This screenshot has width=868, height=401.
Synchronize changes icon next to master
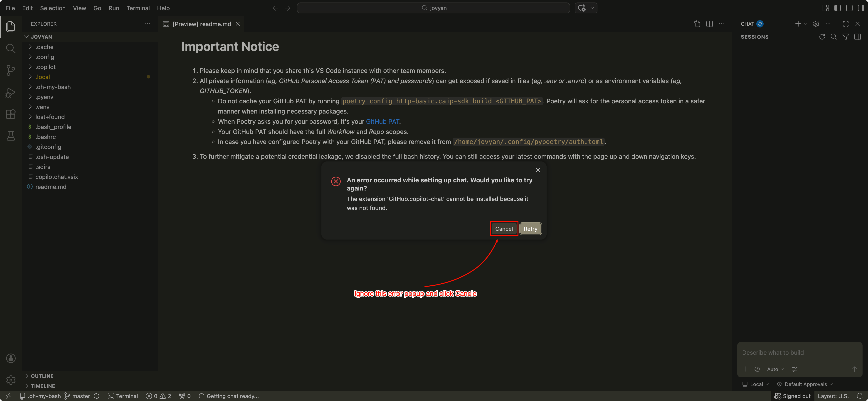(x=97, y=396)
